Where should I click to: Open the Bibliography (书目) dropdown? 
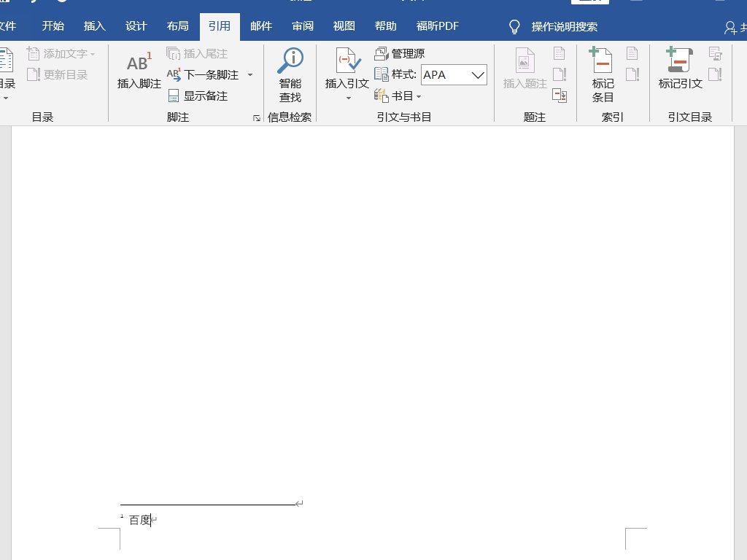tap(398, 96)
